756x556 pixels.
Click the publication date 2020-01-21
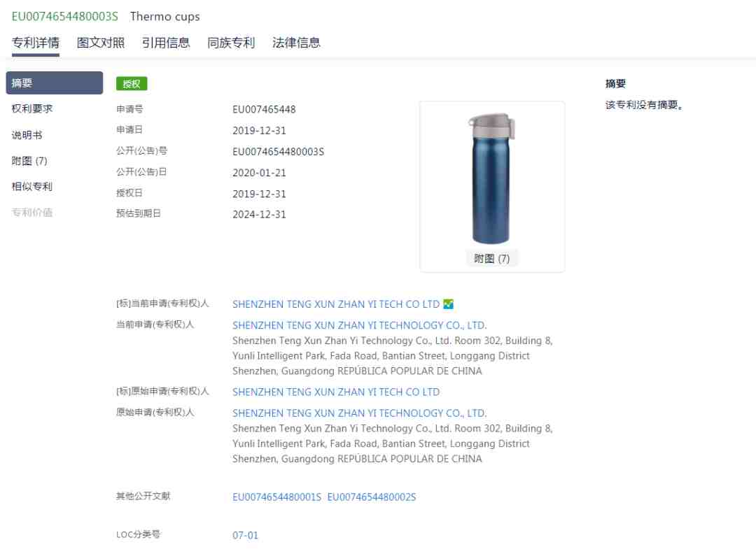click(260, 173)
